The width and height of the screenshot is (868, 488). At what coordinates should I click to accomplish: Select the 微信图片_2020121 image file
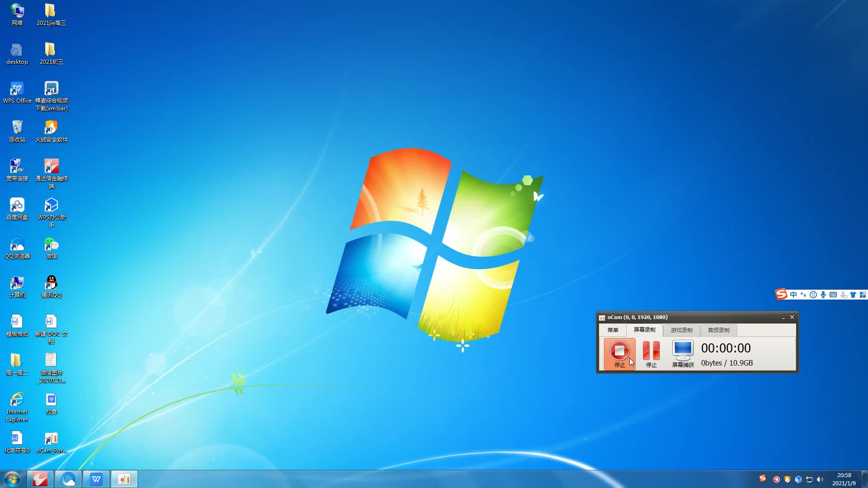click(x=51, y=368)
